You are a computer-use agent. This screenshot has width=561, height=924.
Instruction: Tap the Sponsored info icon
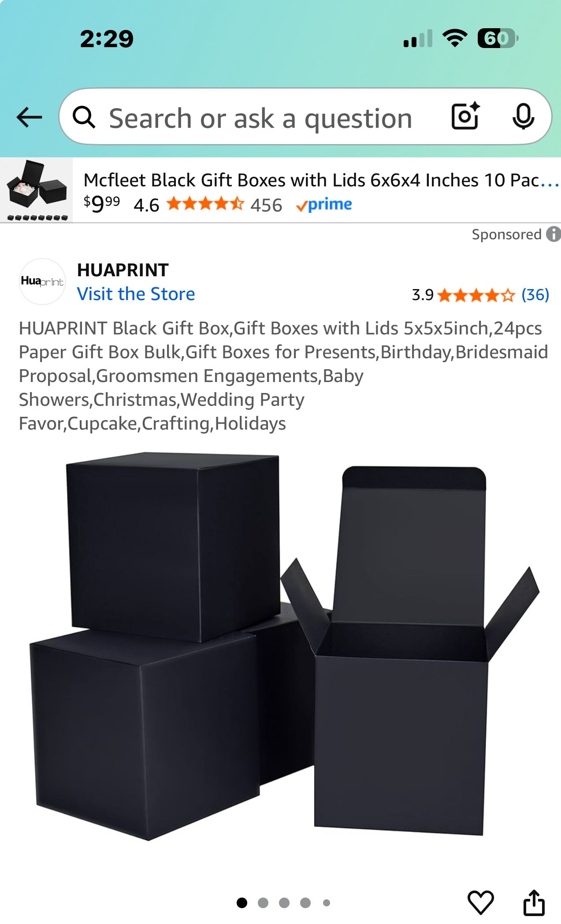554,234
